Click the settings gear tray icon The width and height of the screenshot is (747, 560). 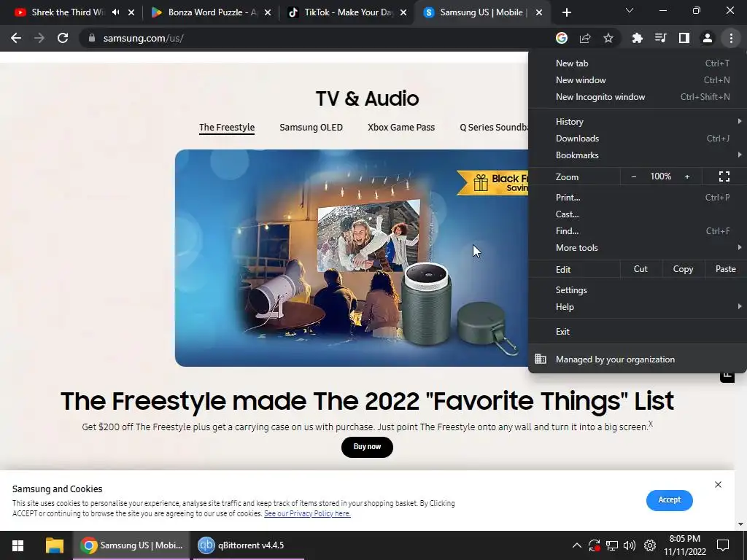click(x=650, y=545)
